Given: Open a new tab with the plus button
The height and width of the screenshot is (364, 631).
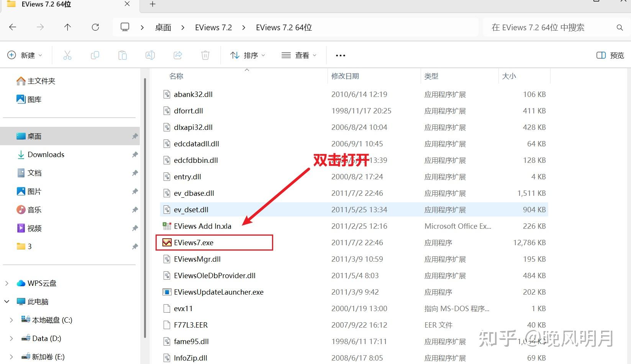Looking at the screenshot, I should point(152,5).
